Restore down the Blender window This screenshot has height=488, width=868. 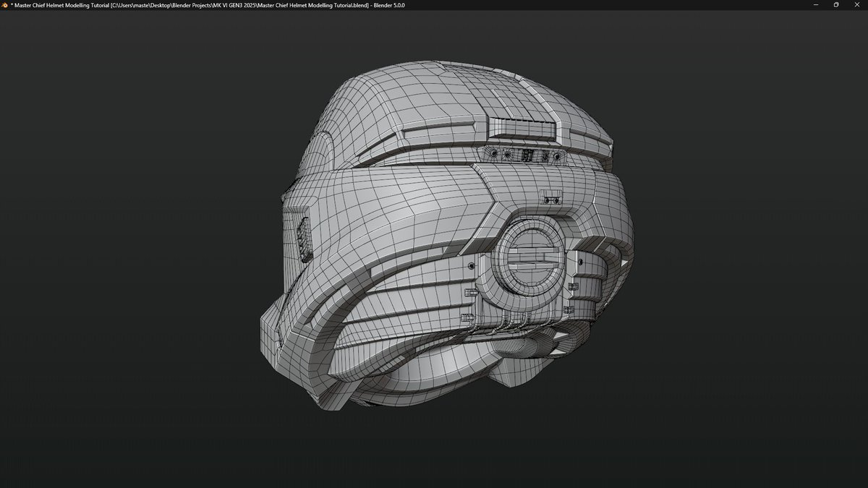tap(836, 4)
